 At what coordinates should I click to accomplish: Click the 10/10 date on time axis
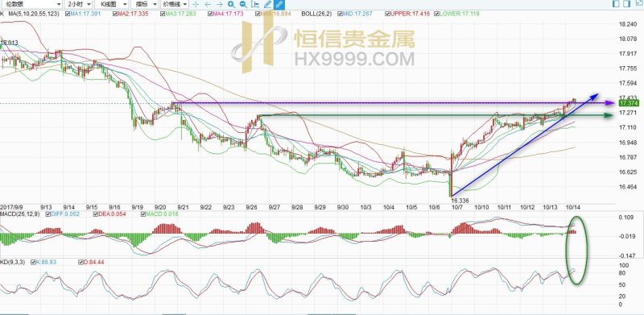(x=481, y=207)
